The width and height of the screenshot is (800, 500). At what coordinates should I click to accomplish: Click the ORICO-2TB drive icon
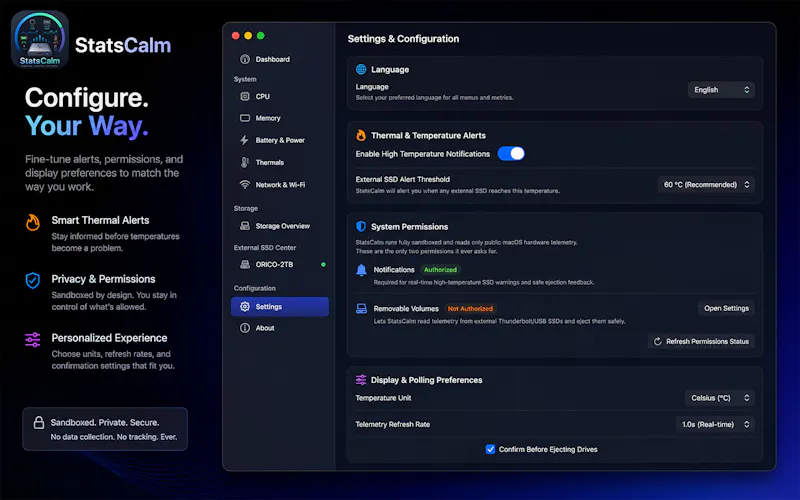coord(245,264)
